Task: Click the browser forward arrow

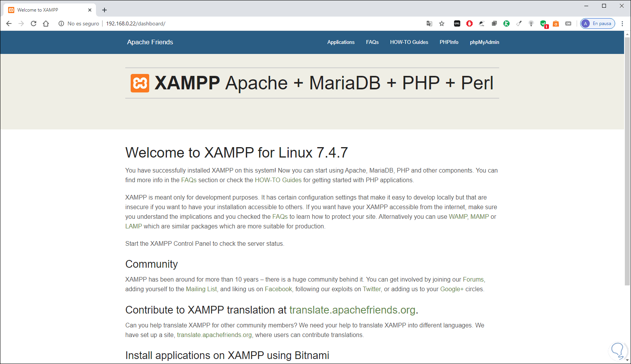Action: [x=21, y=23]
